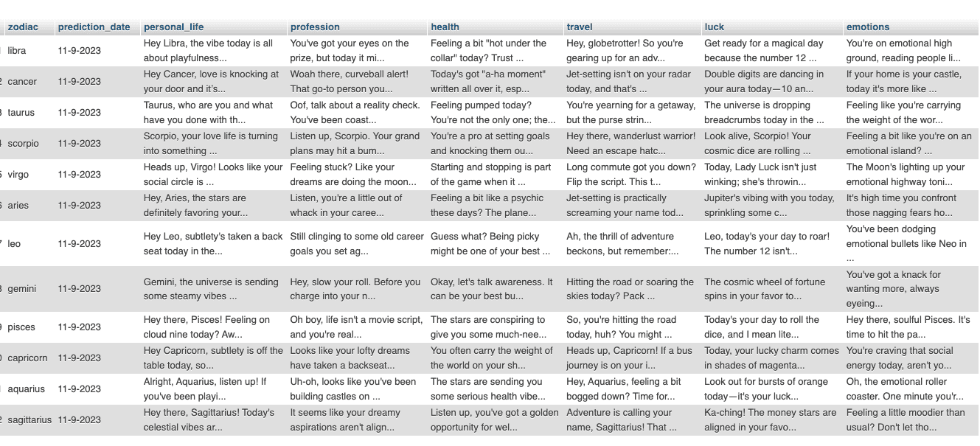Click the "Guess what? Being picky" health cell
Viewport: 980px width, 446px height.
pos(490,244)
